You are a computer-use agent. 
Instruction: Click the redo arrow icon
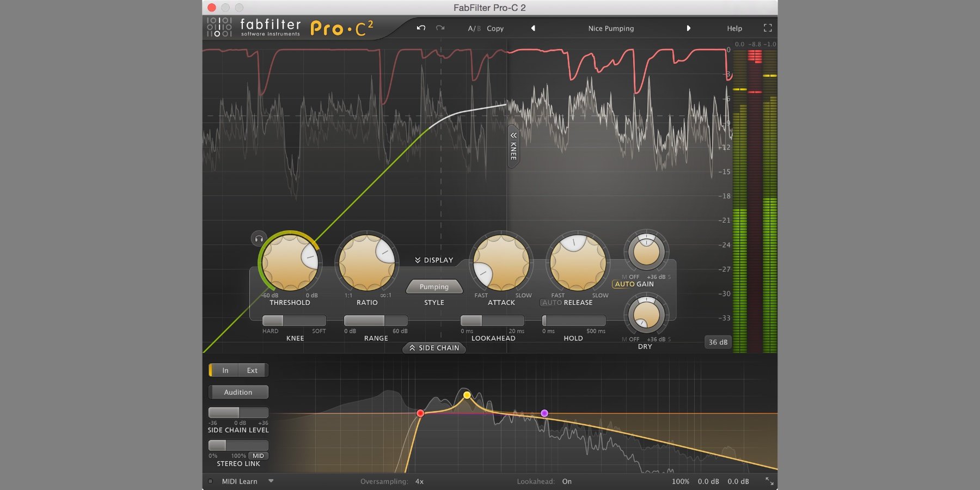[440, 28]
